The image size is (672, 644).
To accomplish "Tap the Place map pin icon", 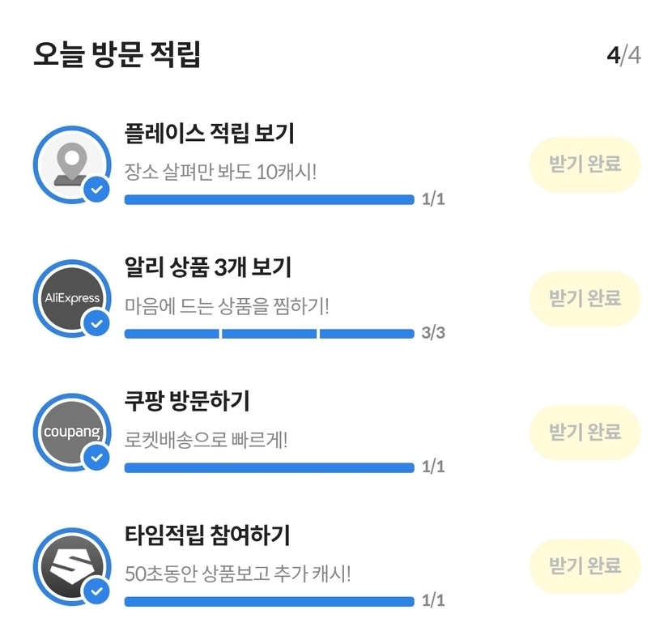I will (x=71, y=163).
